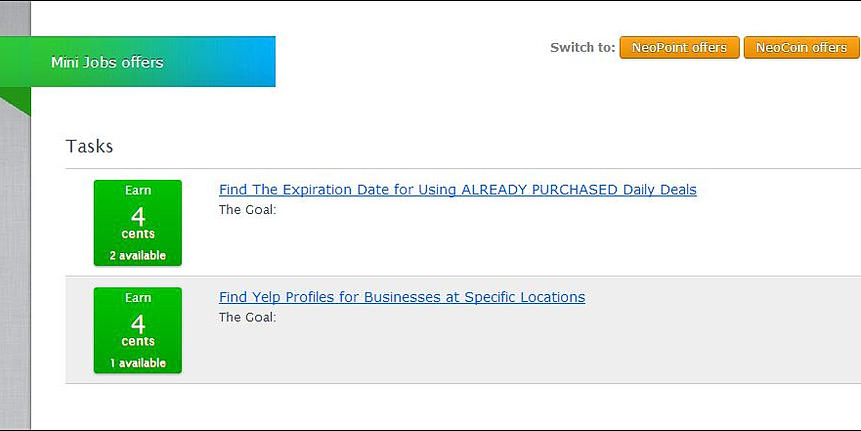Switch to NeoCoin offers

(801, 48)
